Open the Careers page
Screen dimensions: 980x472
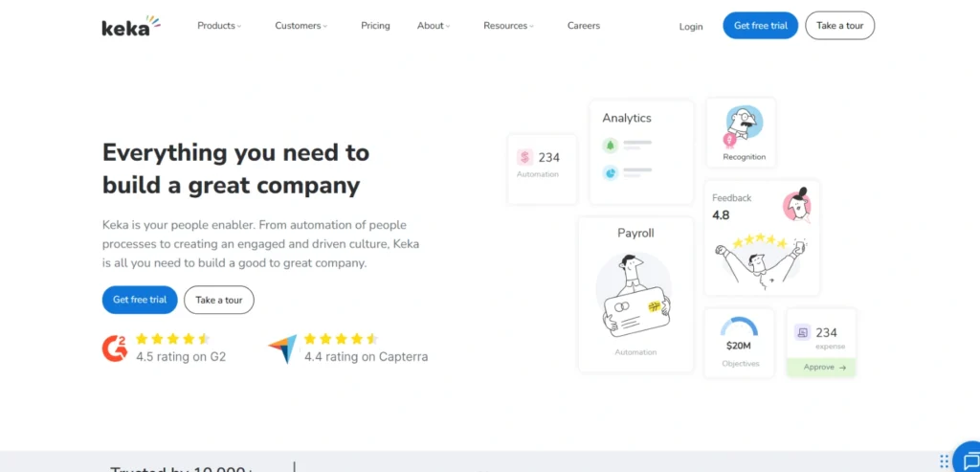point(584,26)
